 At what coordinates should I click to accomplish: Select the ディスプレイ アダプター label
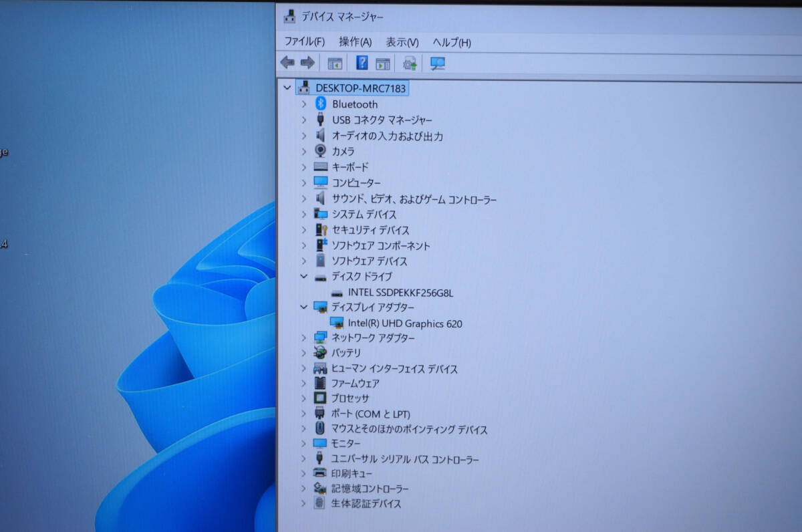point(373,307)
